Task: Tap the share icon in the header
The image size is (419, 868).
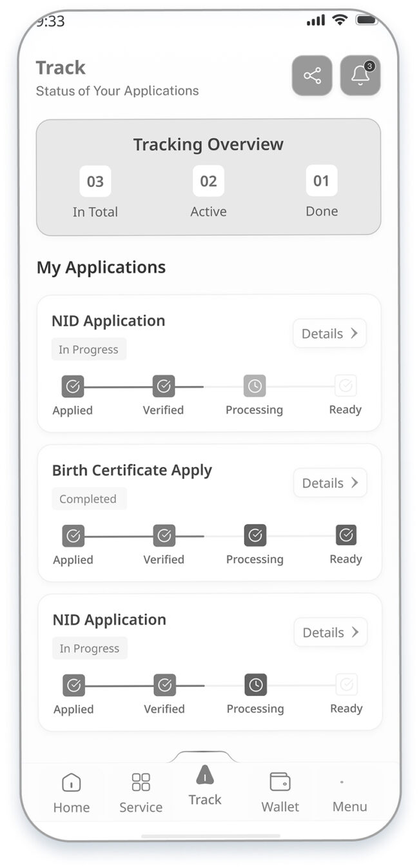Action: tap(312, 75)
